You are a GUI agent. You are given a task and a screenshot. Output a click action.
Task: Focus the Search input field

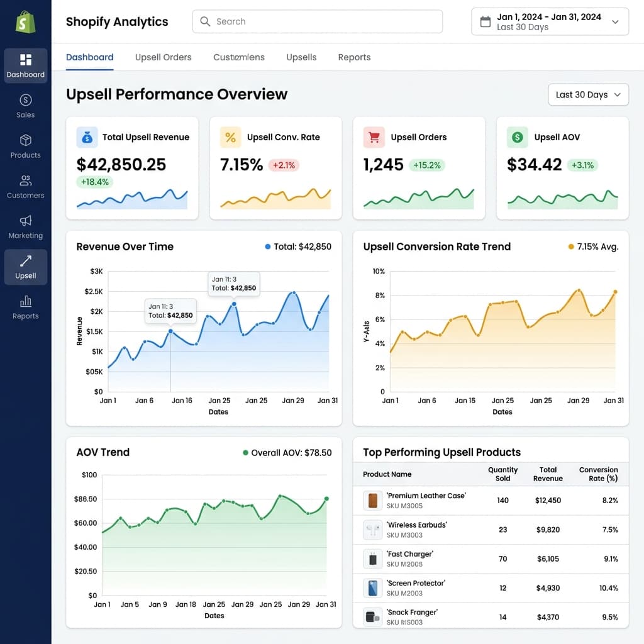[x=318, y=21]
